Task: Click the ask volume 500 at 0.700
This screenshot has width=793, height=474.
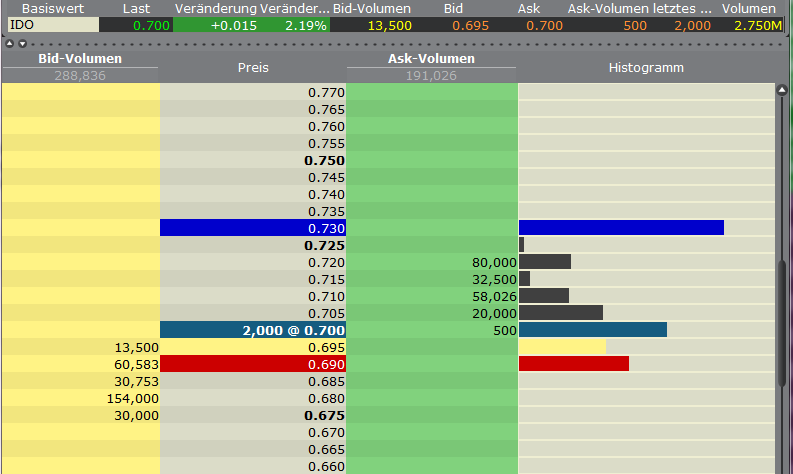Action: point(505,330)
